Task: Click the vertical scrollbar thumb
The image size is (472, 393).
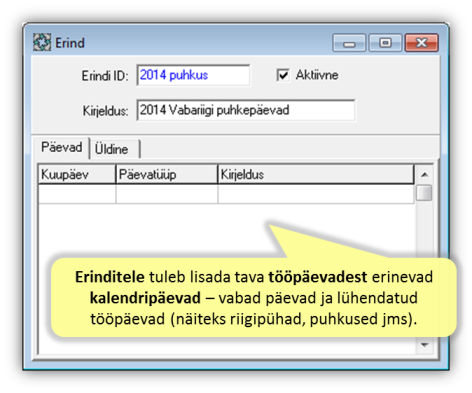Action: 424,193
